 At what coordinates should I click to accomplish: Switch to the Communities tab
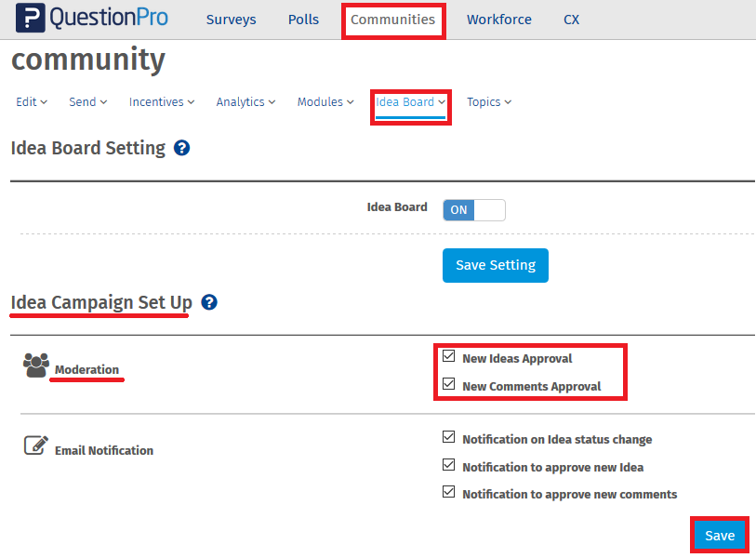[x=392, y=20]
